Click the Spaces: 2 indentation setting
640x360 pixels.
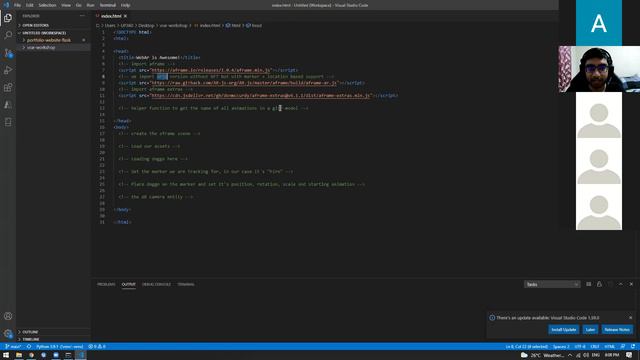pos(561,347)
